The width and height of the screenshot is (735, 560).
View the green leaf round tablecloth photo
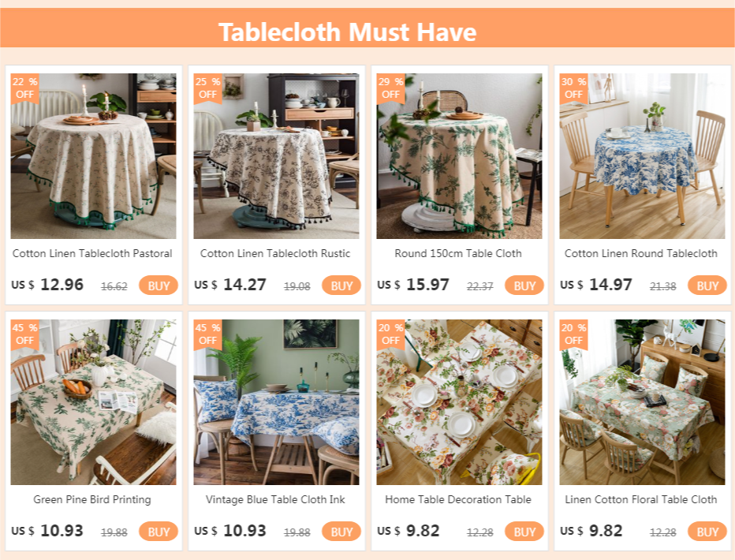pyautogui.click(x=459, y=156)
